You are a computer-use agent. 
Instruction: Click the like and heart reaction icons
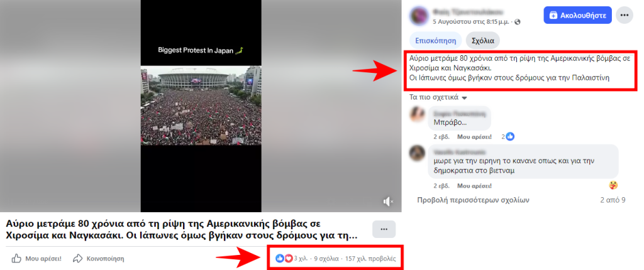[x=284, y=259]
